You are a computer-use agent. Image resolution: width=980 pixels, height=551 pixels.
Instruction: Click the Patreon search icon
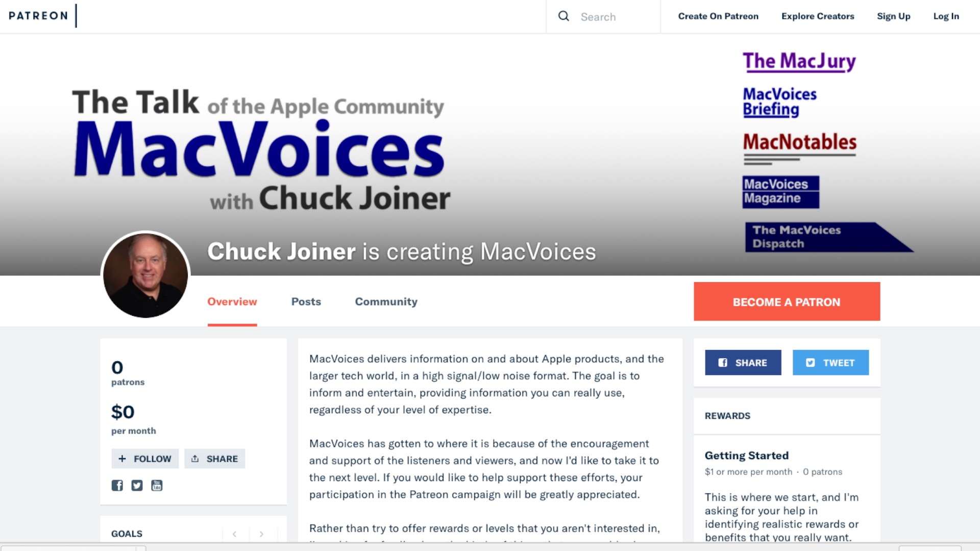[x=564, y=15]
